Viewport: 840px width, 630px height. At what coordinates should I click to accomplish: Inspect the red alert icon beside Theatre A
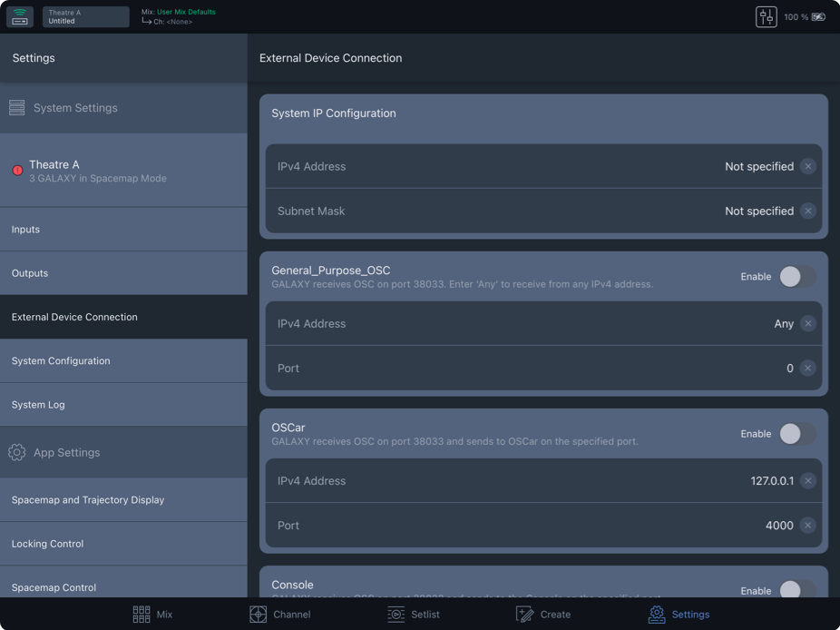17,171
